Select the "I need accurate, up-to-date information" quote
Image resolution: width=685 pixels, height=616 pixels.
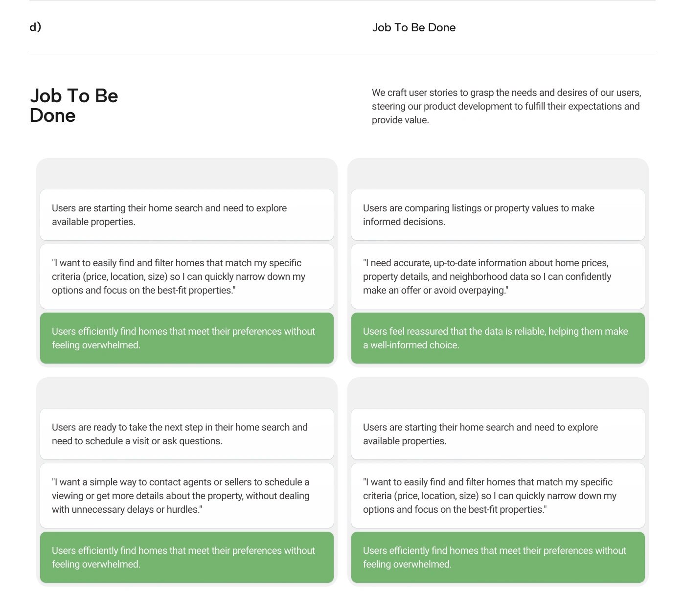(498, 276)
